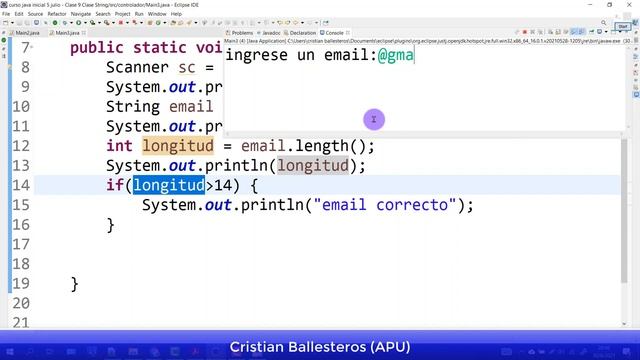The image size is (640, 360).
Task: Open the Display Selected Console dropdown arrow
Action: click(x=606, y=32)
